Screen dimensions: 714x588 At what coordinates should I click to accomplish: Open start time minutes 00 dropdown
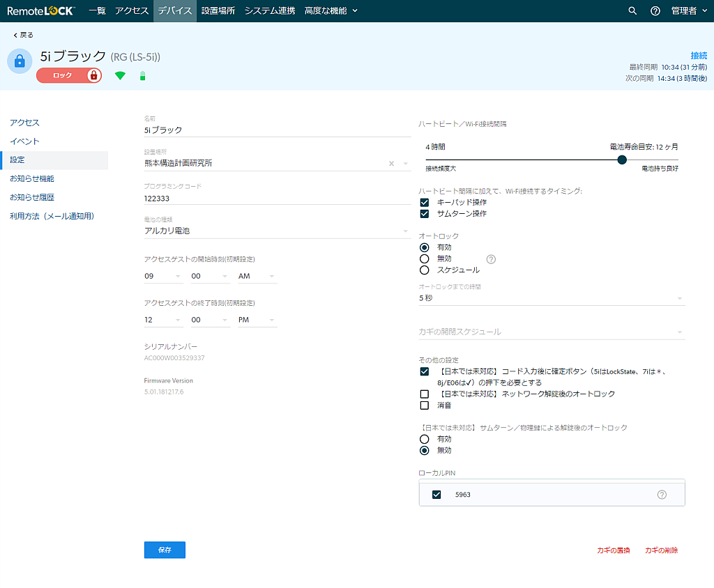[211, 277]
